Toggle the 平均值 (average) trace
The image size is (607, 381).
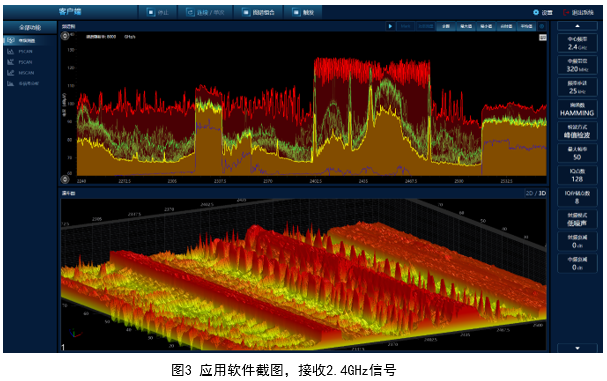coord(526,26)
